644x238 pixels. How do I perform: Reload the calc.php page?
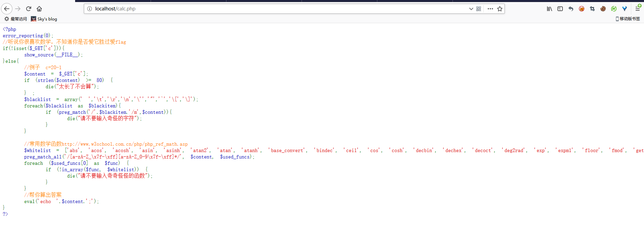[x=29, y=9]
